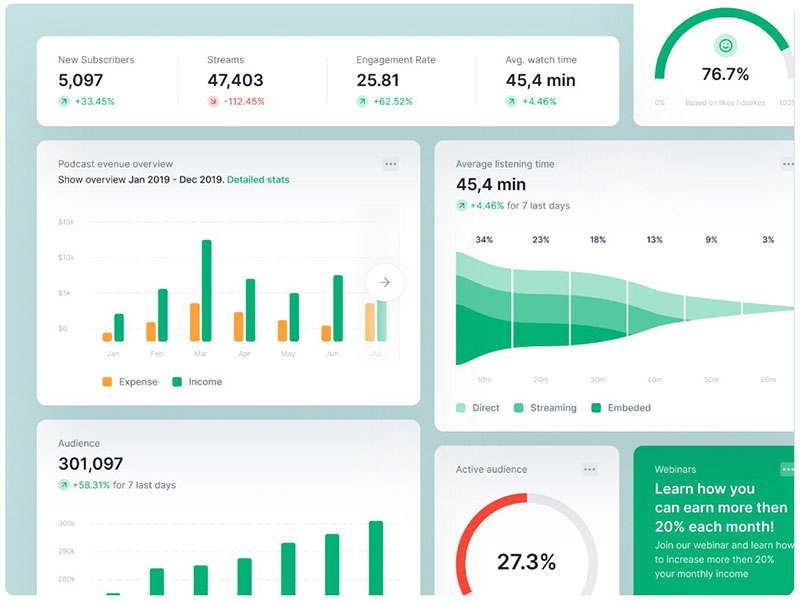Click the trend arrow icon under 301,097

tap(64, 485)
